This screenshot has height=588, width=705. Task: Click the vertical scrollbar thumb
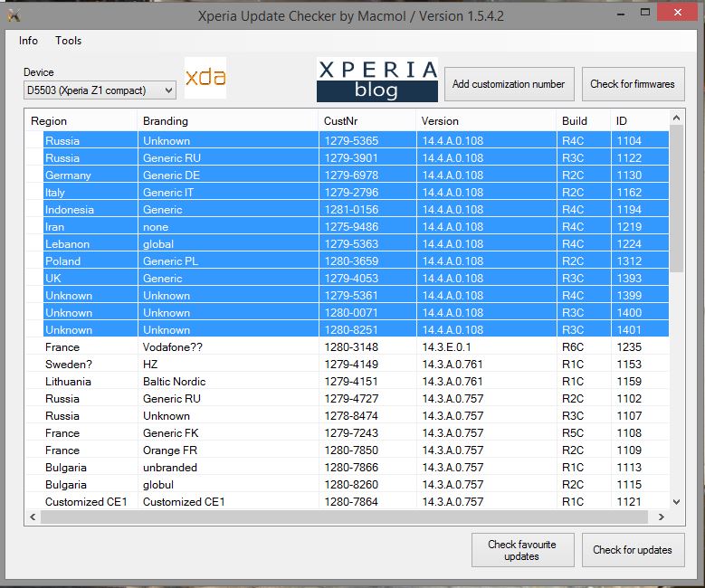coord(676,199)
